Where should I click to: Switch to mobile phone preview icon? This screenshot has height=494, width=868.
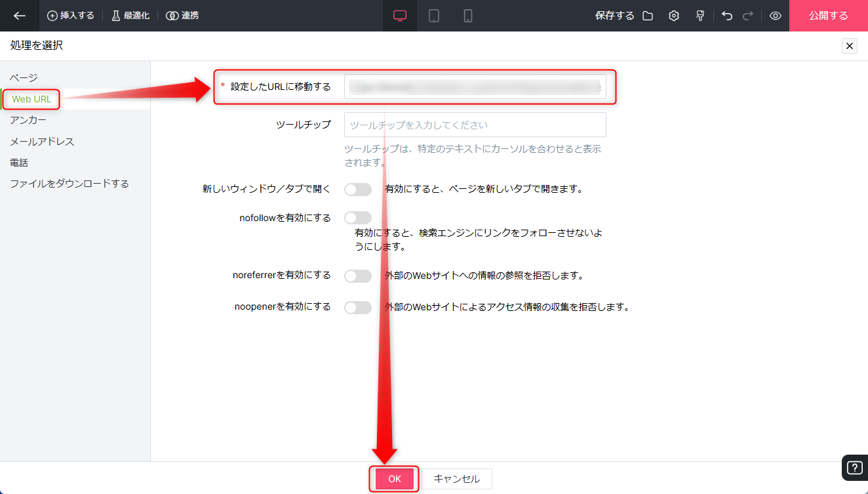pyautogui.click(x=468, y=16)
